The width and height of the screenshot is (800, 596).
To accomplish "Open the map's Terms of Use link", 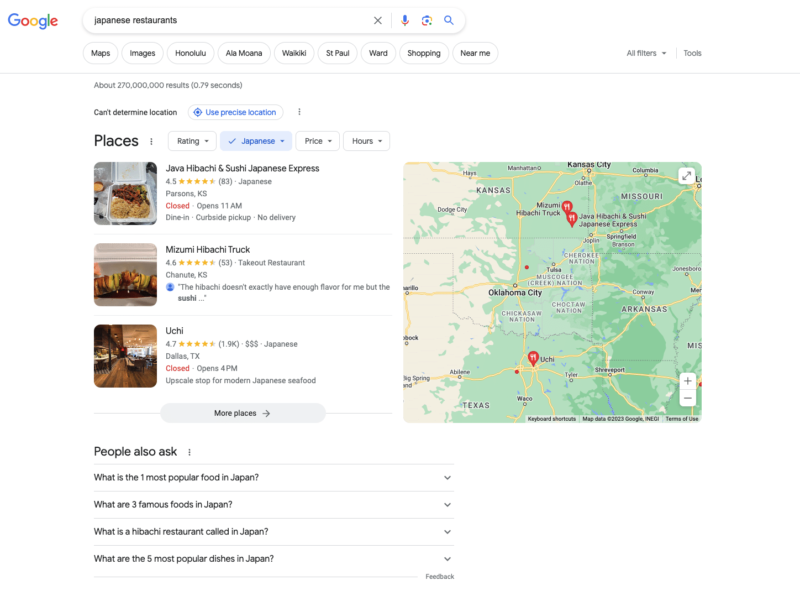I will tap(682, 419).
